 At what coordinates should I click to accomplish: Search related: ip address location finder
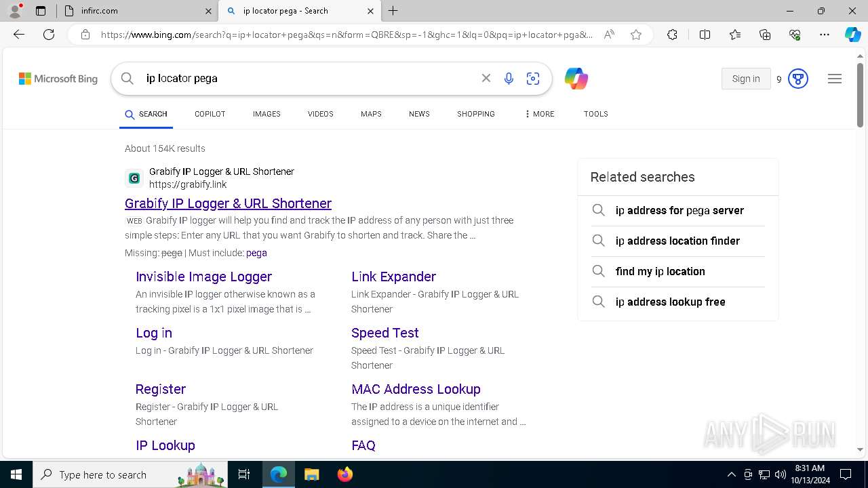[678, 241]
